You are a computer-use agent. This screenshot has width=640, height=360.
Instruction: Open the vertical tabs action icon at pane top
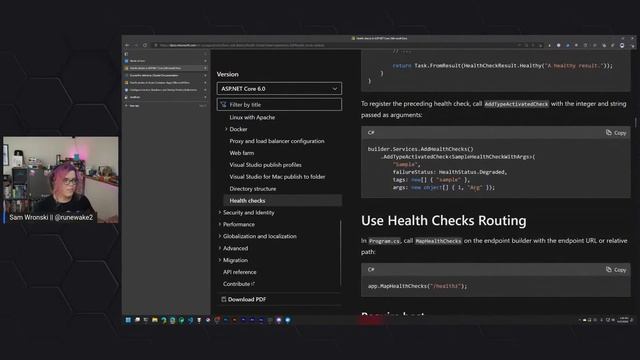(x=126, y=54)
